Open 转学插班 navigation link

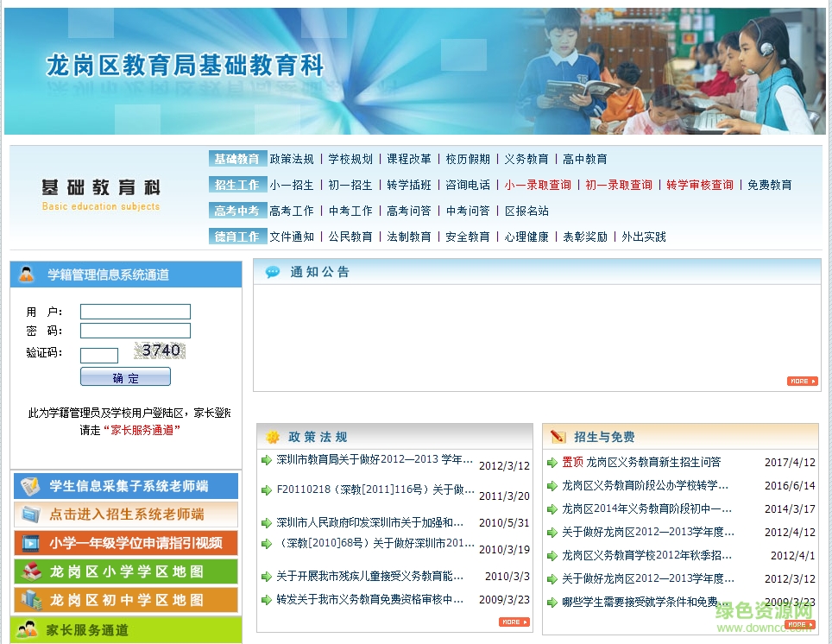[409, 185]
